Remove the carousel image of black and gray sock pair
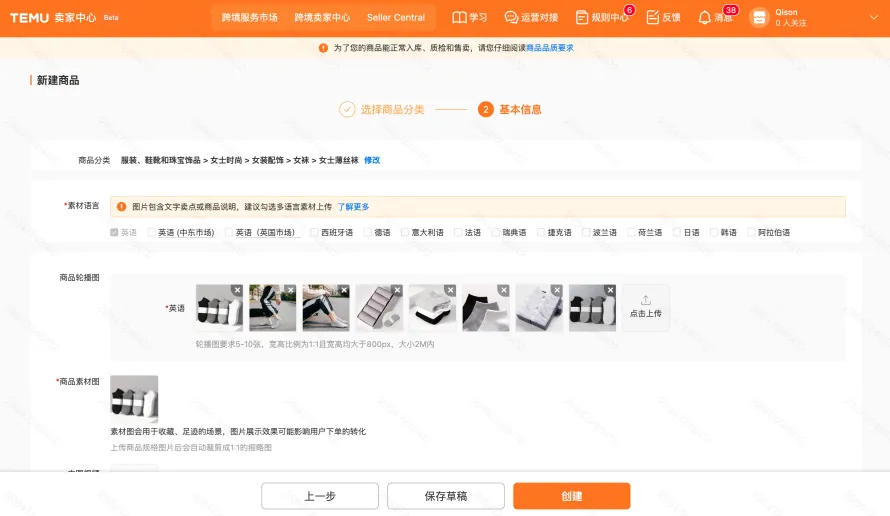Image resolution: width=890 pixels, height=516 pixels. point(503,290)
